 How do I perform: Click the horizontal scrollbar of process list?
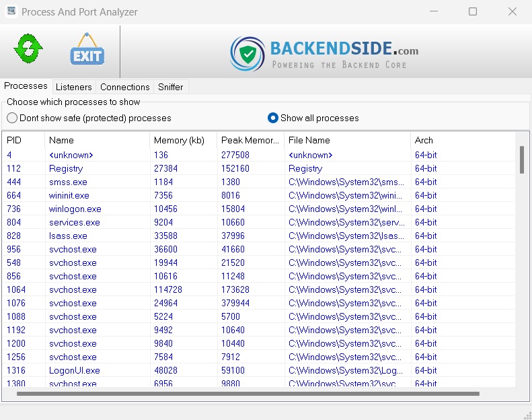click(x=248, y=394)
